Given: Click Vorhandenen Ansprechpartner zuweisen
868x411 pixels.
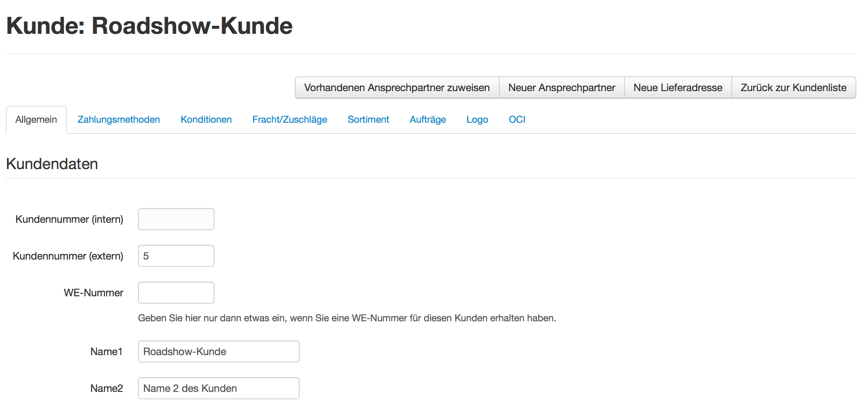Looking at the screenshot, I should tap(397, 87).
